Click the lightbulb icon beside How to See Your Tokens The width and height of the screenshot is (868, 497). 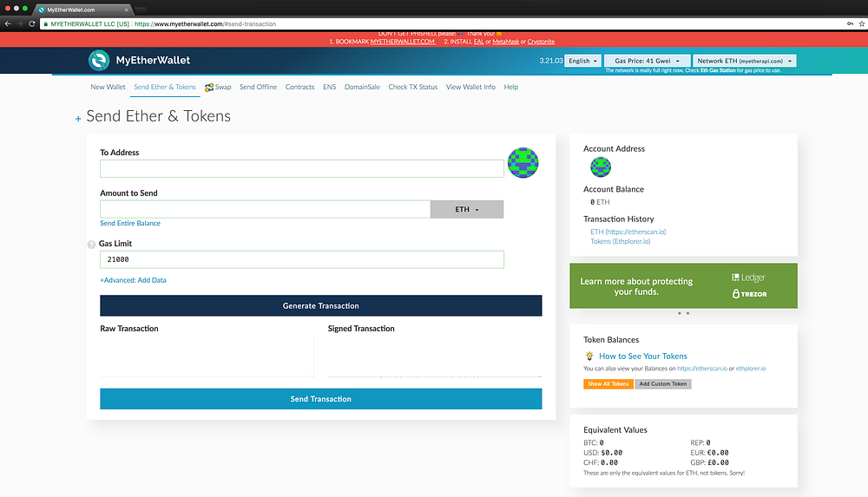pos(589,356)
